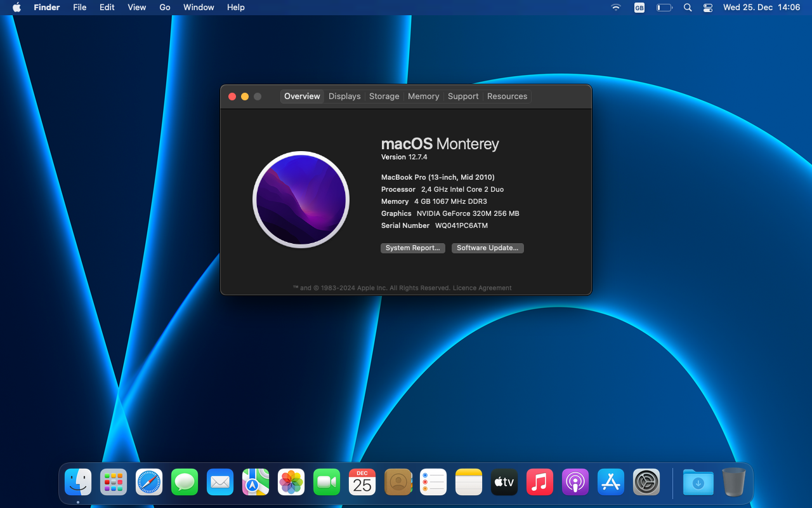Switch to the Memory tab
Viewport: 812px width, 508px height.
tap(423, 97)
